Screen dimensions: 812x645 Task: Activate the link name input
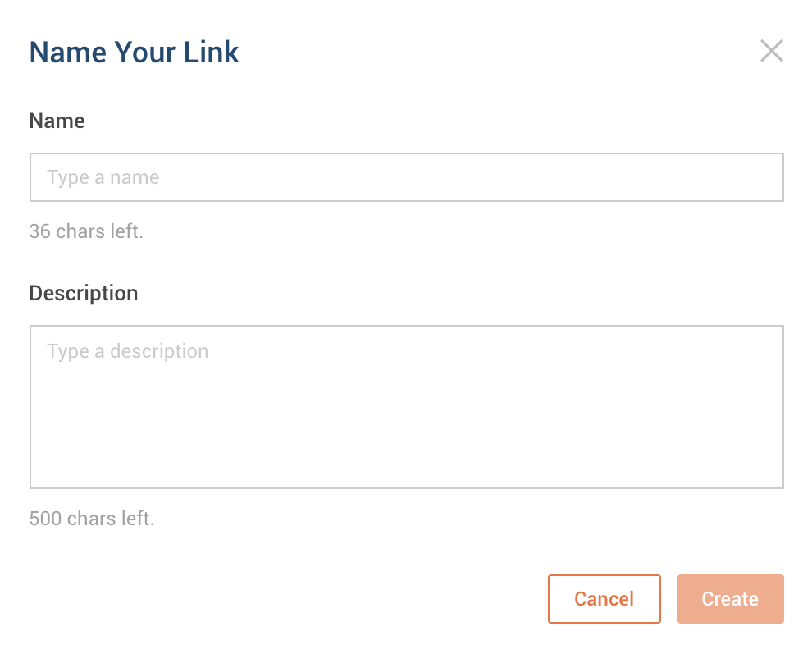click(x=406, y=177)
